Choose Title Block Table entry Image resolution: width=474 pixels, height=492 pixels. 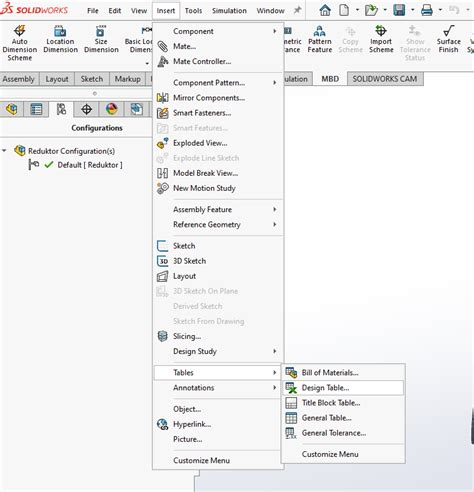click(343, 403)
